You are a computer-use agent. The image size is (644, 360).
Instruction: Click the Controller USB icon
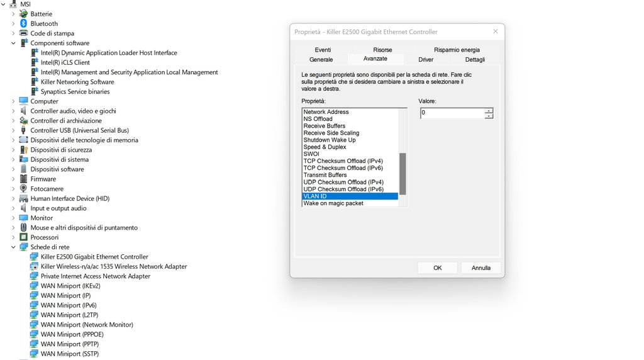(x=23, y=130)
